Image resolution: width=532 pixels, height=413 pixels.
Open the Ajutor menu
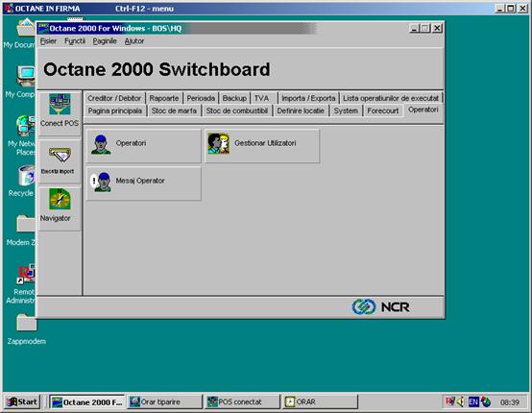134,41
